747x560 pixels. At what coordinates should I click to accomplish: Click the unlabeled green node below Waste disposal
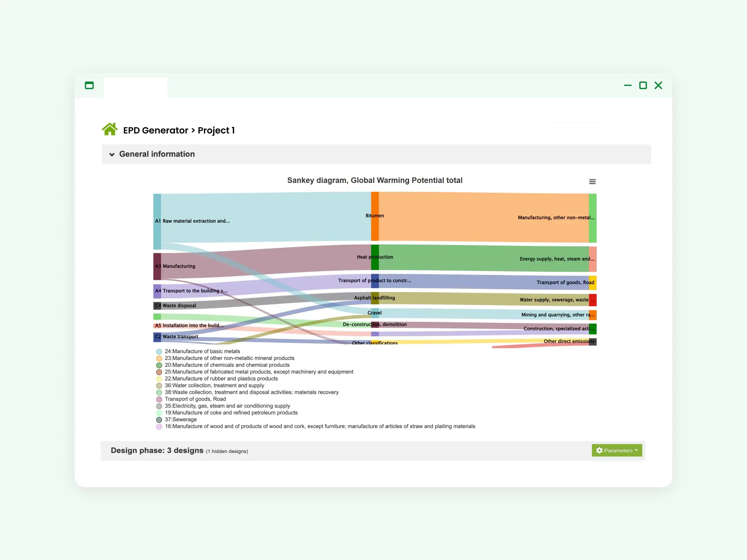coord(157,317)
